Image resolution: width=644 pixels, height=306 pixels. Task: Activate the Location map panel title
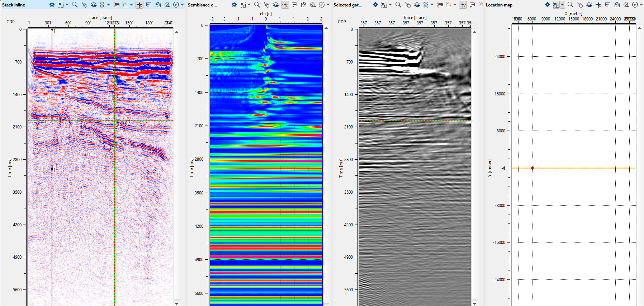pyautogui.click(x=499, y=5)
